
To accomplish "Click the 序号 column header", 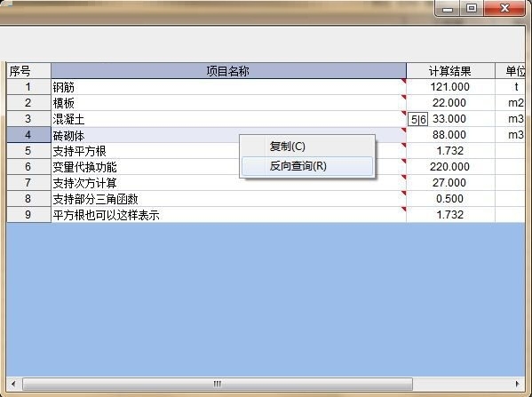I will [28, 71].
